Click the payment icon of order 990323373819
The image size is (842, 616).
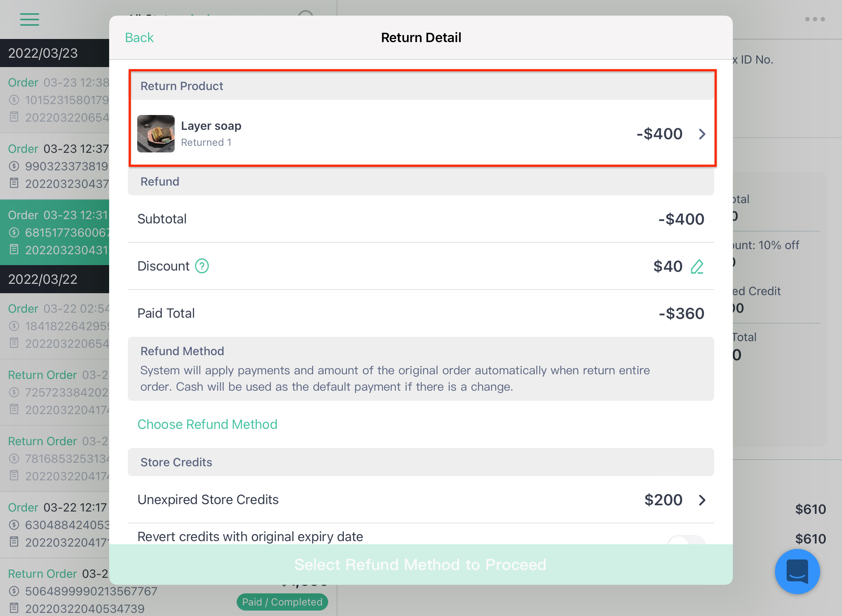(14, 166)
